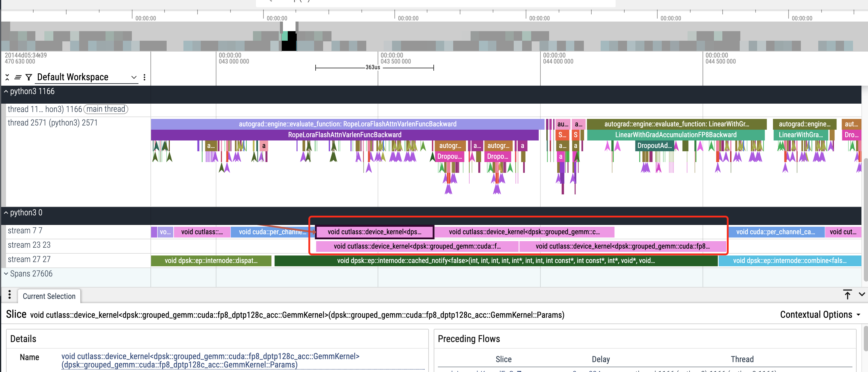Select the LinearWithGradAccumulationFP8Backward slice

676,135
